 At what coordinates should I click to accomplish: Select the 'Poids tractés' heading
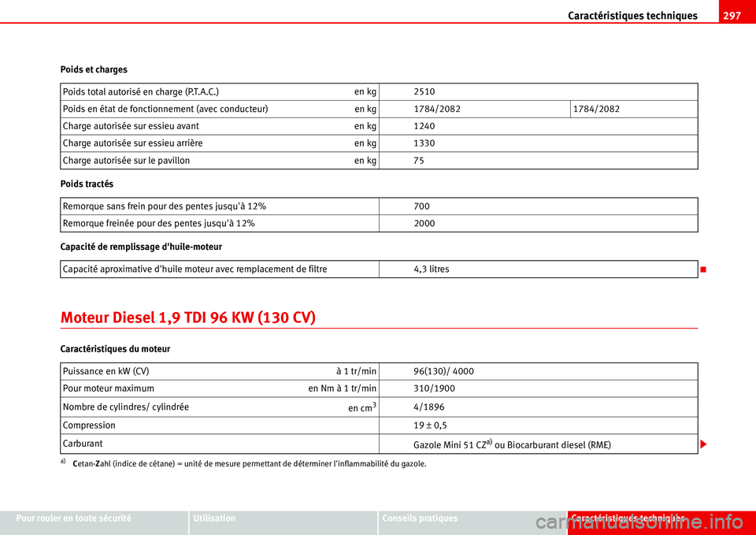(x=87, y=184)
